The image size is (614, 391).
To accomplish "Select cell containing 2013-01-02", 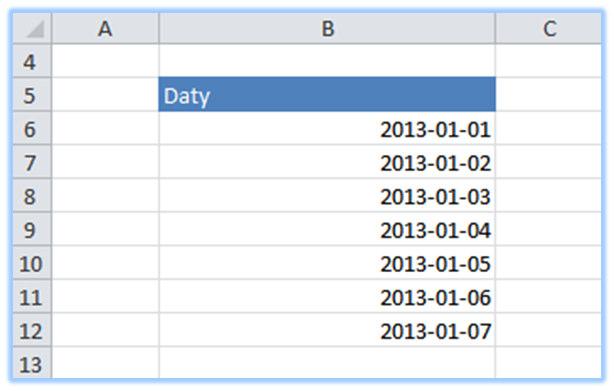I will click(x=327, y=162).
